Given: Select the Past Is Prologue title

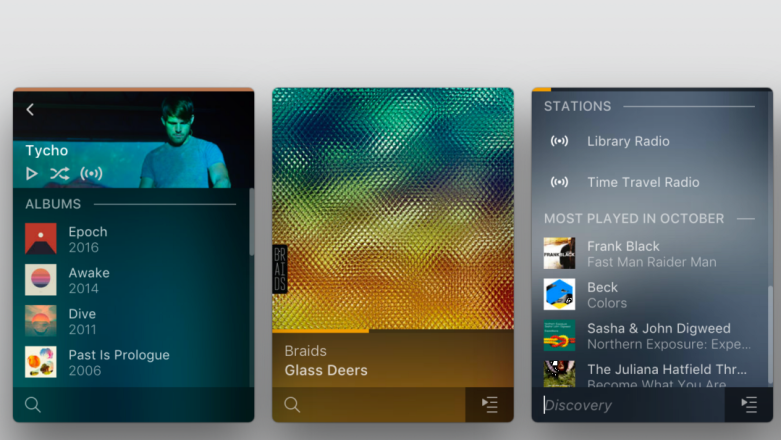Looking at the screenshot, I should pos(119,355).
